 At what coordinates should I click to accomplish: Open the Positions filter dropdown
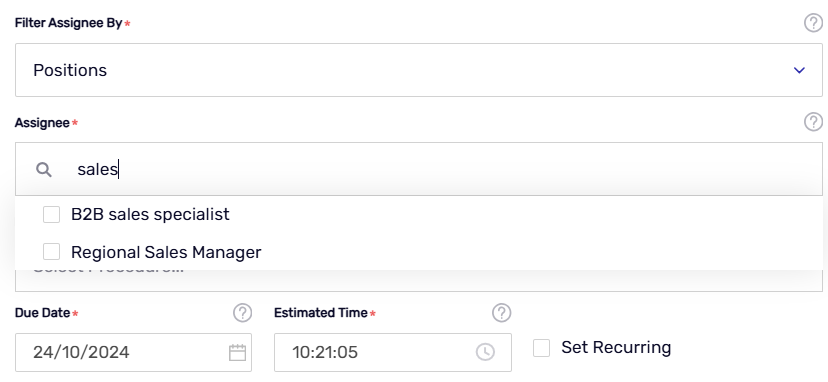point(419,70)
